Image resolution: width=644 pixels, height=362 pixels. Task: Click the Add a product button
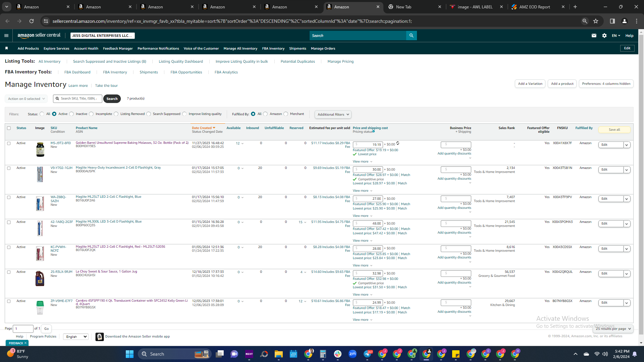pyautogui.click(x=562, y=84)
